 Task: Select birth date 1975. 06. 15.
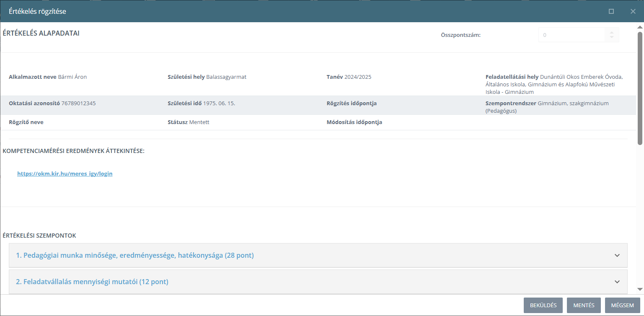(x=219, y=103)
